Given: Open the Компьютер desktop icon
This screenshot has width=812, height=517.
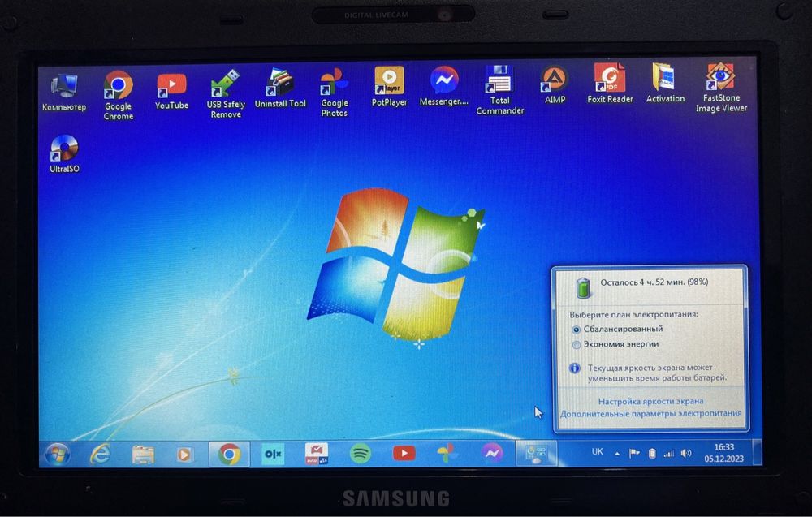Looking at the screenshot, I should click(64, 93).
